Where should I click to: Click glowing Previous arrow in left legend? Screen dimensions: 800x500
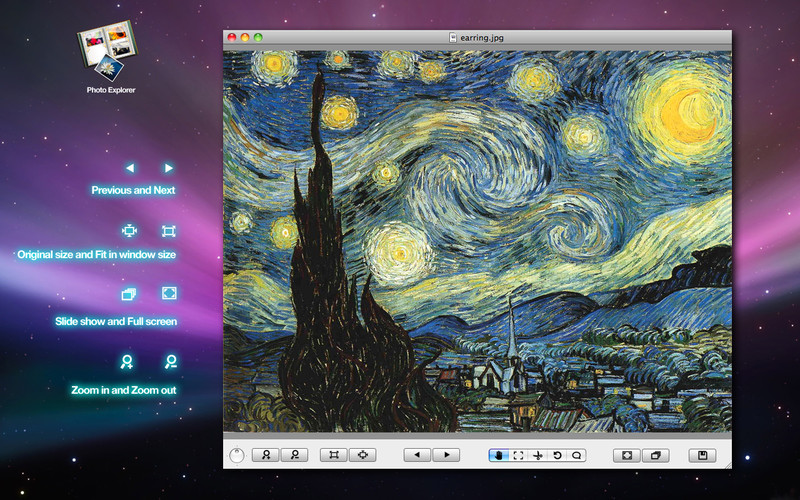(x=130, y=168)
